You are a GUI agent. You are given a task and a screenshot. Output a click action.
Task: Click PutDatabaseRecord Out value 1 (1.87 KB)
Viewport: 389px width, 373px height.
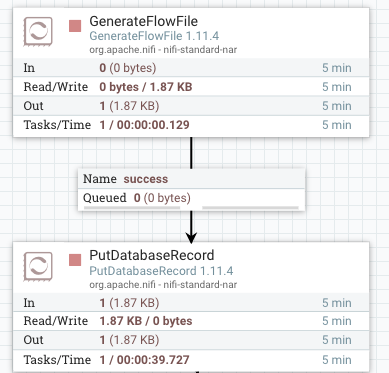(x=129, y=340)
